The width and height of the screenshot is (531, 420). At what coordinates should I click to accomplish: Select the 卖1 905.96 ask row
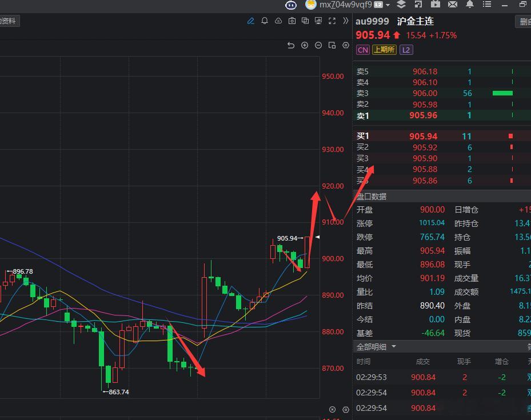(442, 115)
